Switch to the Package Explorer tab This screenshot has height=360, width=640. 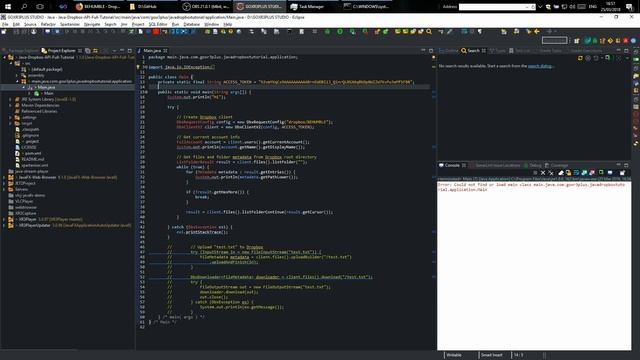coord(20,51)
